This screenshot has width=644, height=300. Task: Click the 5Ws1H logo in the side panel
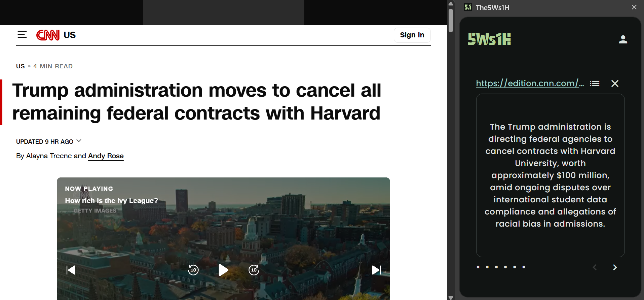click(489, 39)
